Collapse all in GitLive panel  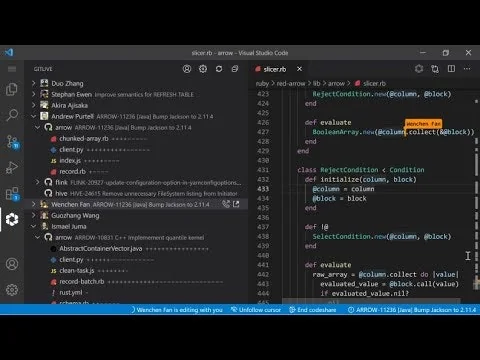[x=235, y=69]
